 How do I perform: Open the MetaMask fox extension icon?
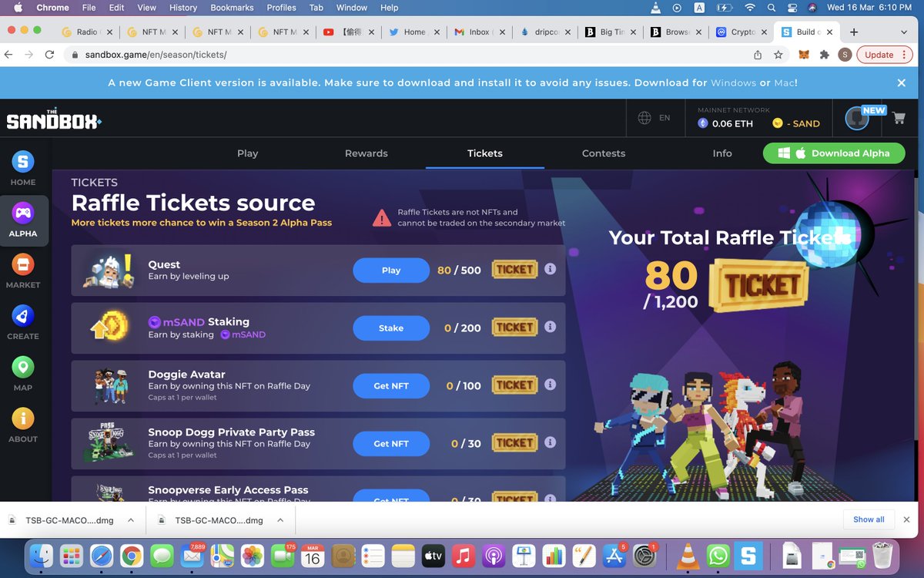(805, 55)
